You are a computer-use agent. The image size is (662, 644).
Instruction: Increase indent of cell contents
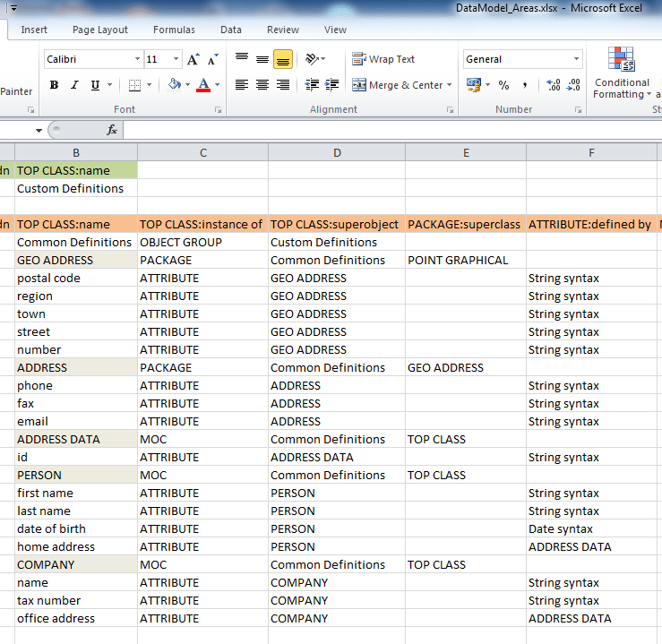click(333, 85)
